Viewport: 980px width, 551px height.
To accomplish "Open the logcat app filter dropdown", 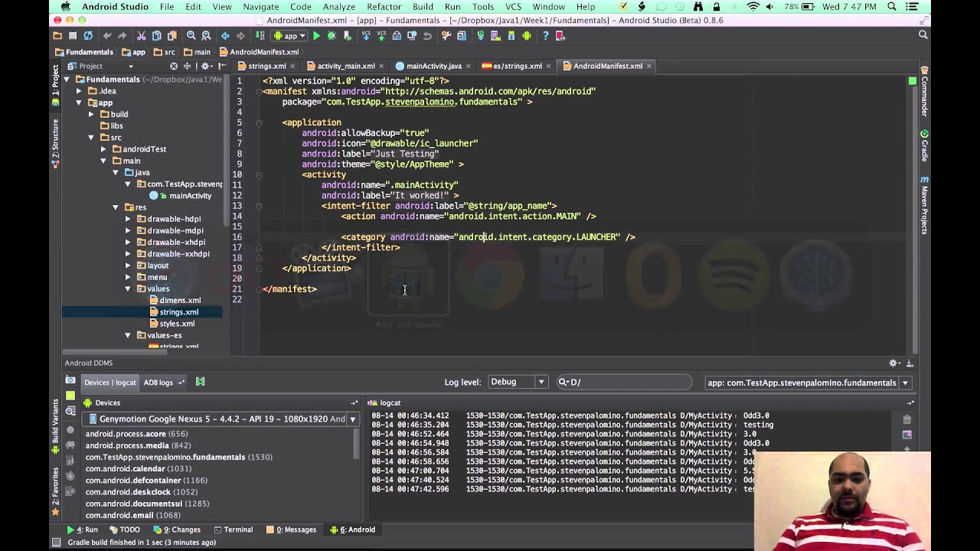I will [x=808, y=383].
